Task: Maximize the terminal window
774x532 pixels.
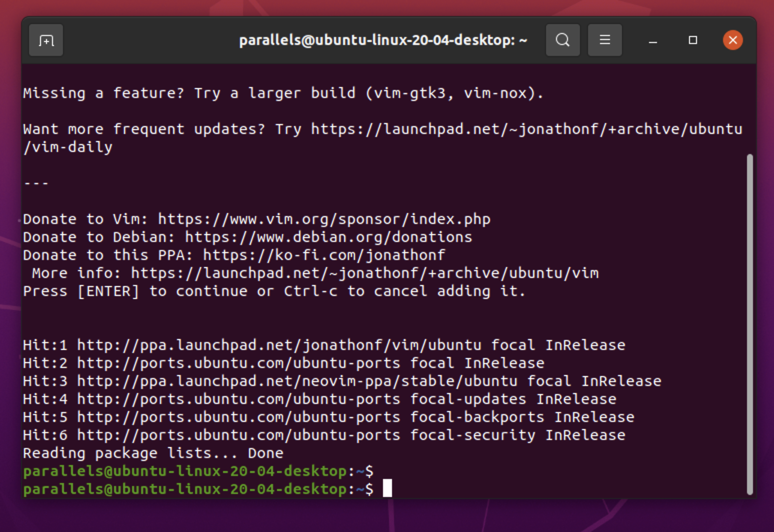Action: [692, 40]
